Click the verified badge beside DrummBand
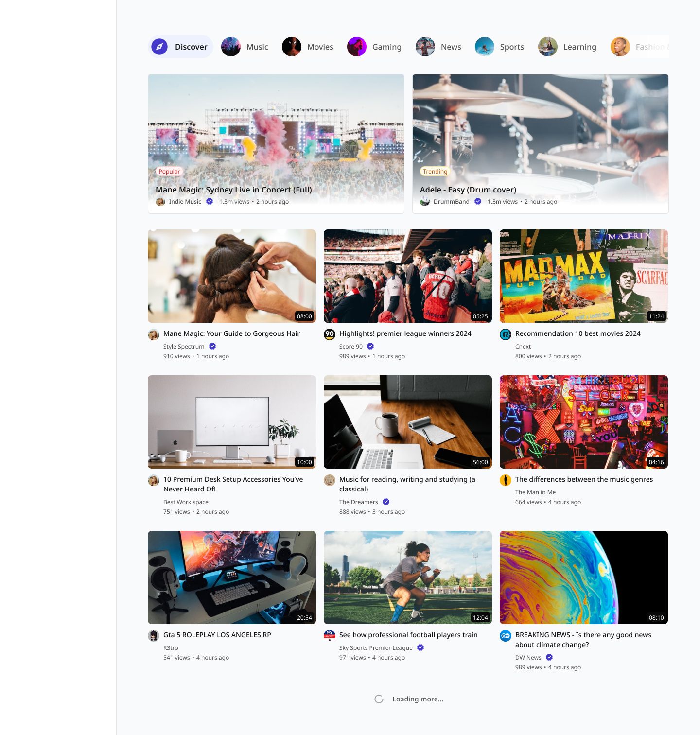Image resolution: width=700 pixels, height=735 pixels. point(478,201)
